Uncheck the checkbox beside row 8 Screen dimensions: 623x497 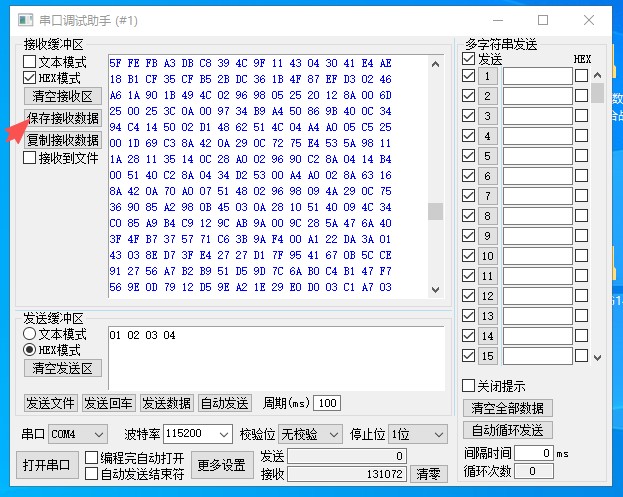pos(468,215)
